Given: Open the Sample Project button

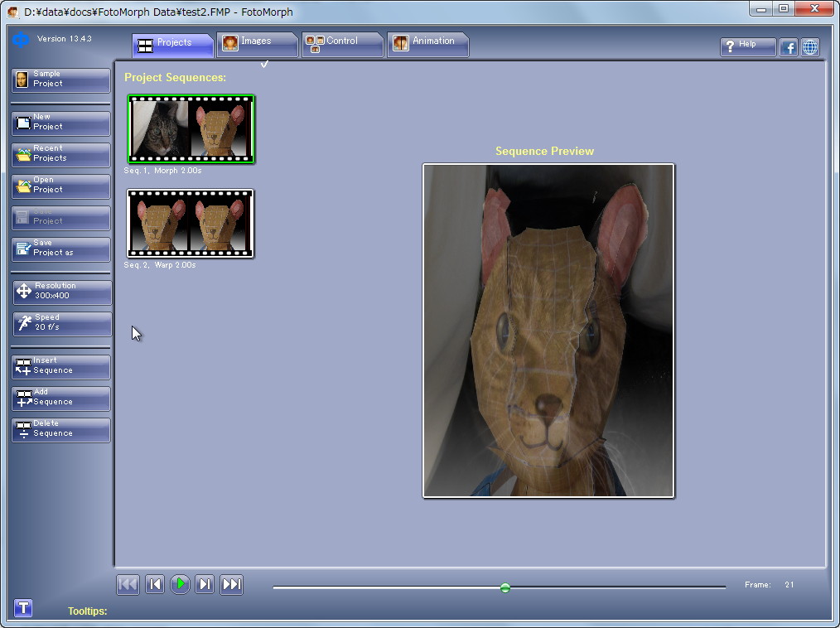Looking at the screenshot, I should (x=60, y=80).
